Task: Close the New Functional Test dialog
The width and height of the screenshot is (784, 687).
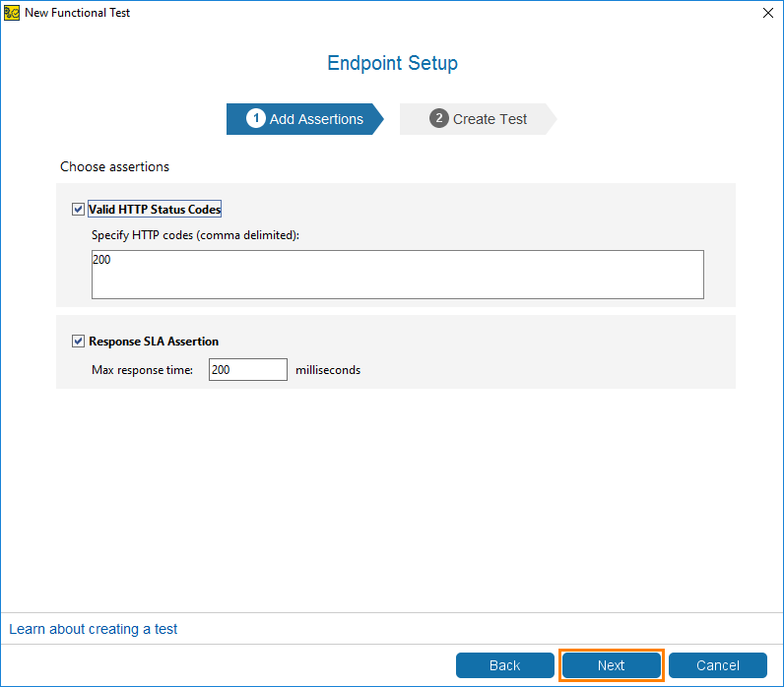Action: [x=768, y=13]
